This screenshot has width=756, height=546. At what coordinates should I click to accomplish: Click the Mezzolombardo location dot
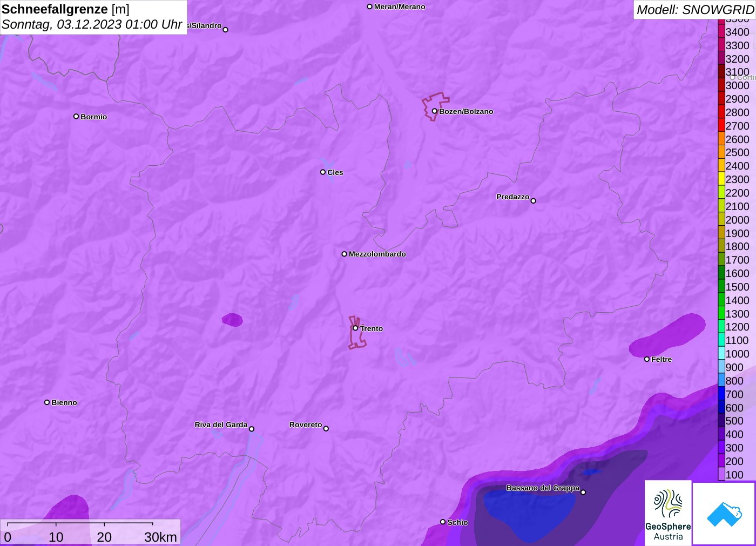pos(345,254)
